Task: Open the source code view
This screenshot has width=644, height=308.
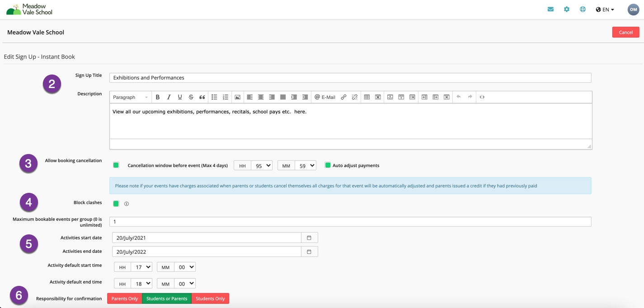Action: click(482, 97)
